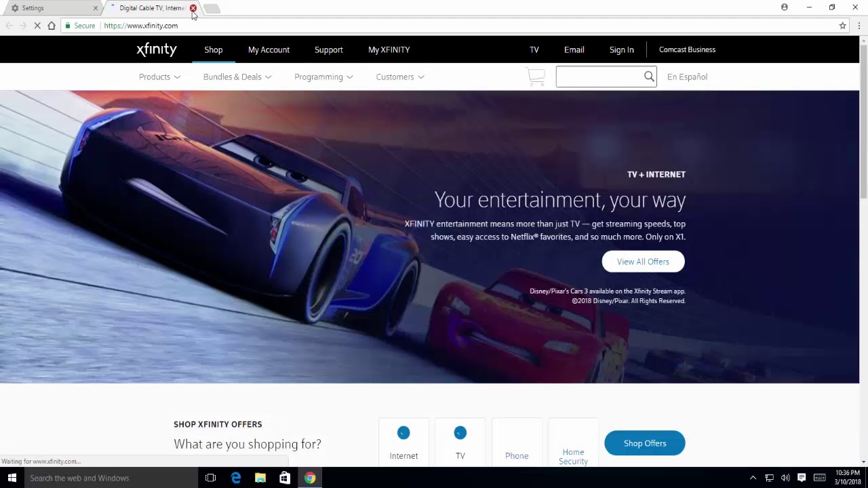Viewport: 868px width, 488px height.
Task: Click the Chrome forward arrow
Action: tap(23, 26)
